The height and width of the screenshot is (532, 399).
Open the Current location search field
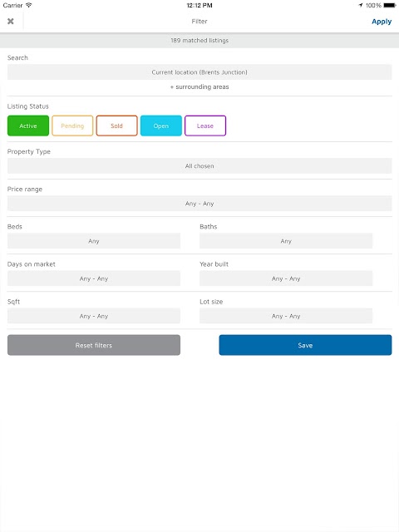199,72
